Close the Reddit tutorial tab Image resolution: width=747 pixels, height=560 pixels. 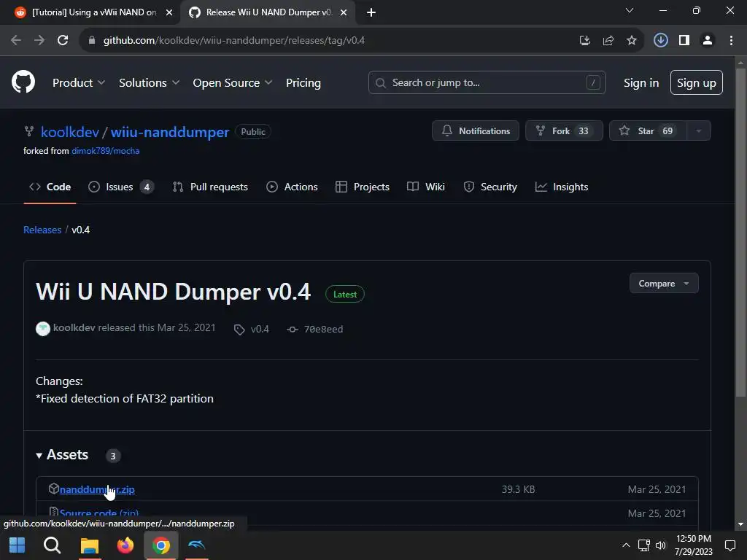coord(169,12)
